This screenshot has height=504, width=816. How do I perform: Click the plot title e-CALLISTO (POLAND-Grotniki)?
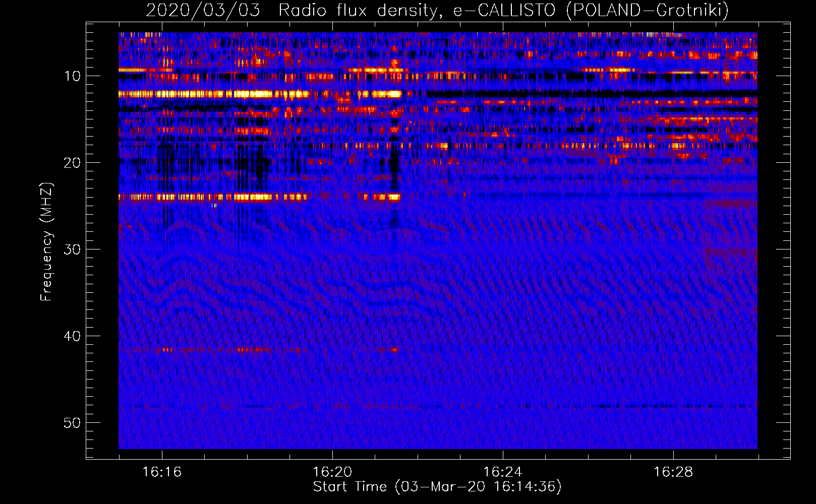pos(437,10)
